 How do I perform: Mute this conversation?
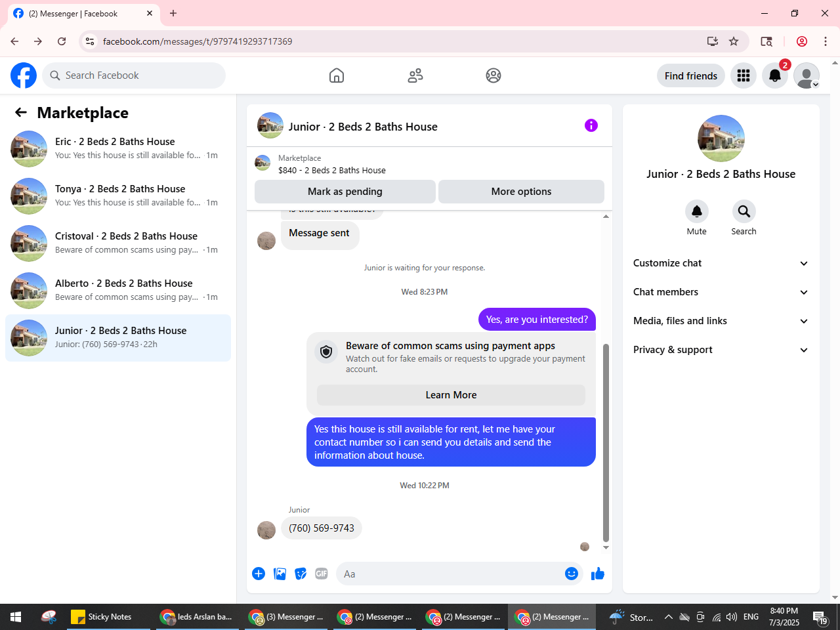pos(697,211)
